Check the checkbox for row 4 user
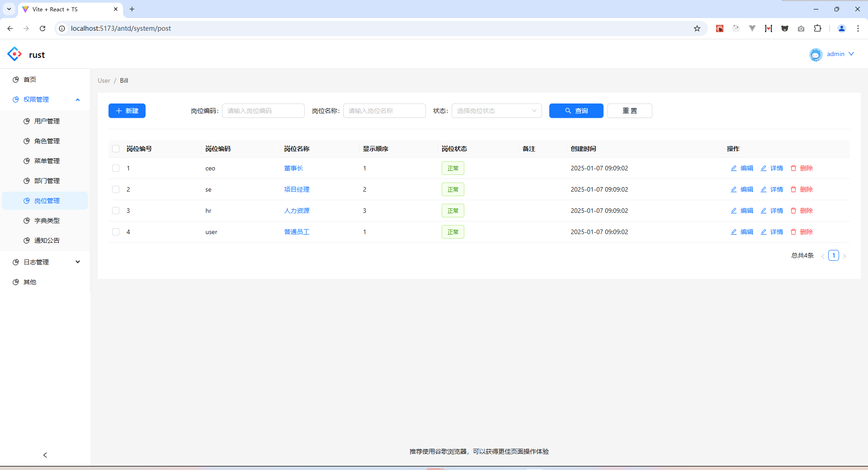Image resolution: width=868 pixels, height=470 pixels. point(116,232)
